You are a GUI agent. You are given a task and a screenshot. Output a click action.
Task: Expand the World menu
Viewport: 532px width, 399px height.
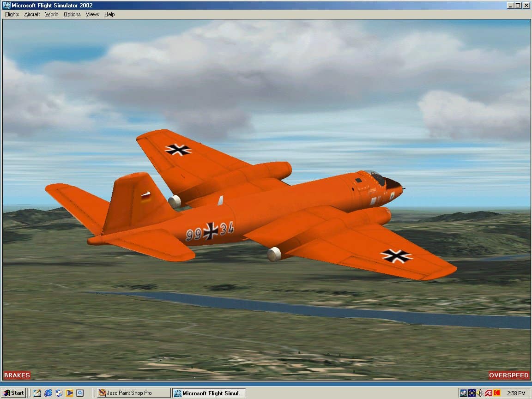52,14
